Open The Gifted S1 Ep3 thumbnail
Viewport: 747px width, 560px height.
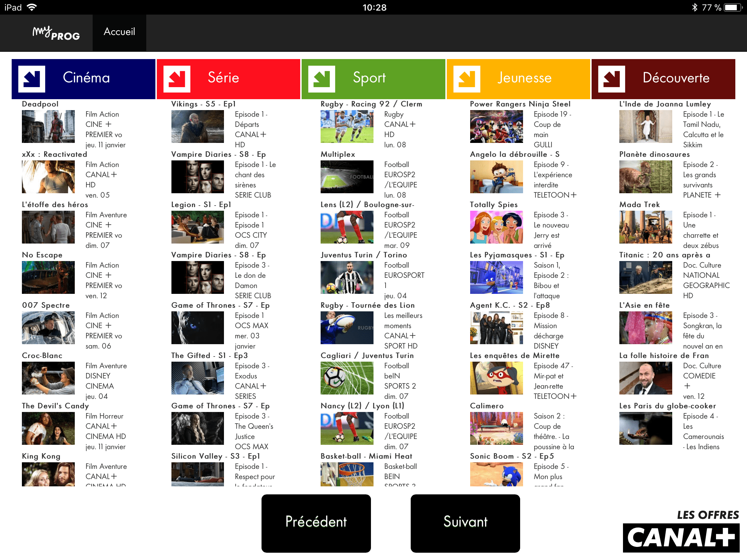click(x=198, y=378)
